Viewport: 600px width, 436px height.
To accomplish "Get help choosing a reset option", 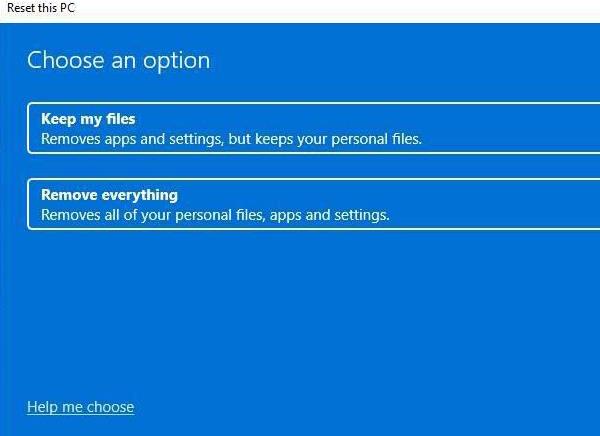I will pyautogui.click(x=80, y=407).
